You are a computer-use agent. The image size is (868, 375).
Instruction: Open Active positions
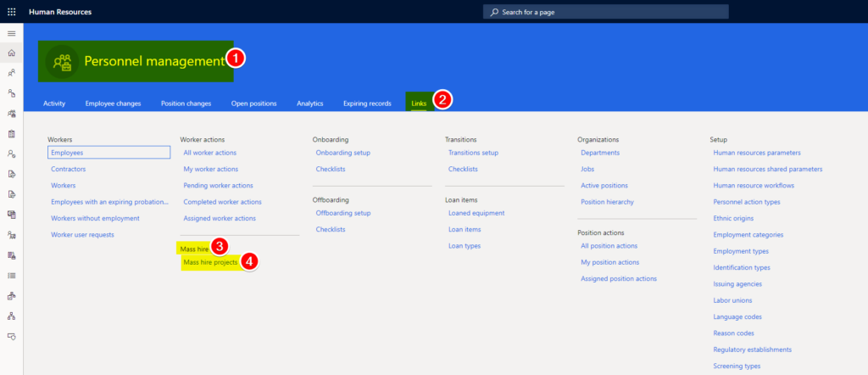pyautogui.click(x=604, y=186)
